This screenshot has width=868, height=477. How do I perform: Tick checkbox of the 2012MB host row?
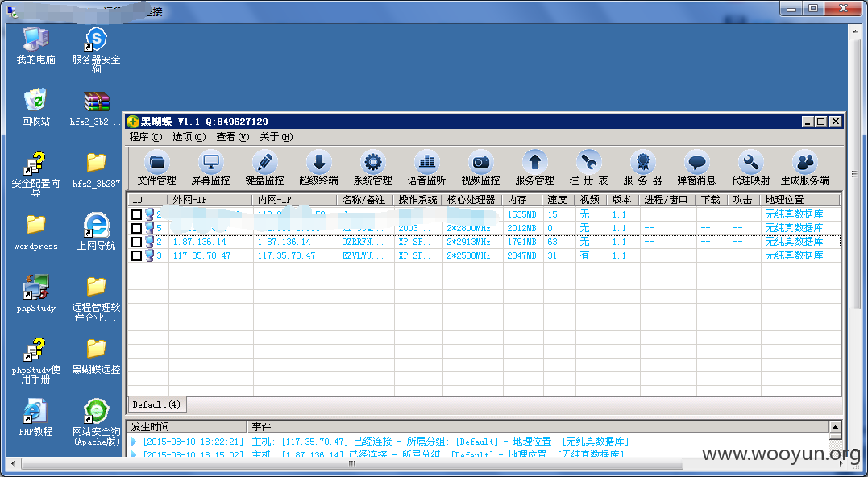click(x=137, y=228)
